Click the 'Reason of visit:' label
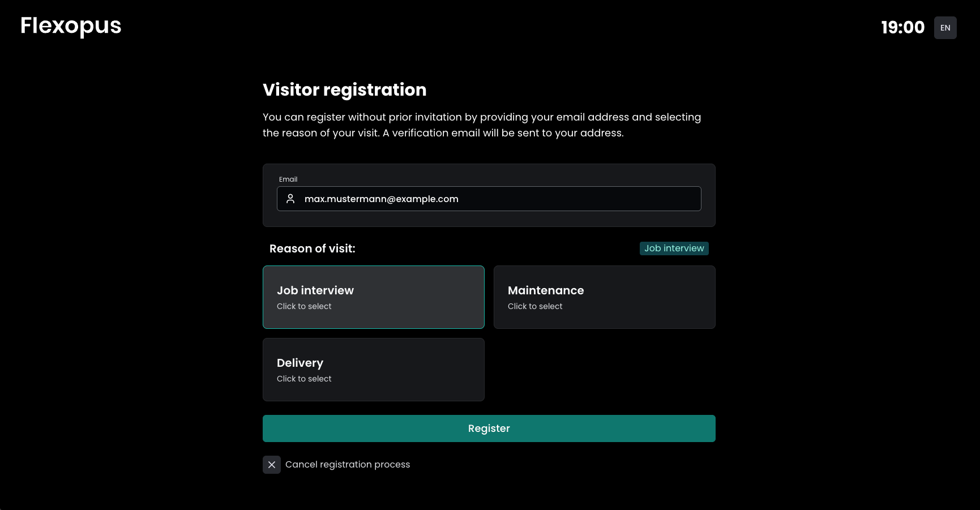Viewport: 980px width, 510px height. pyautogui.click(x=313, y=248)
